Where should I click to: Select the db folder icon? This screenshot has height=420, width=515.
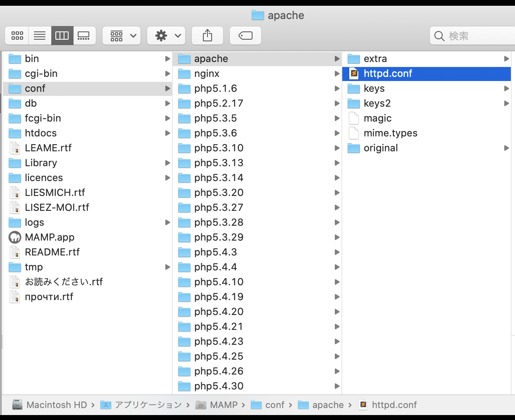point(15,103)
